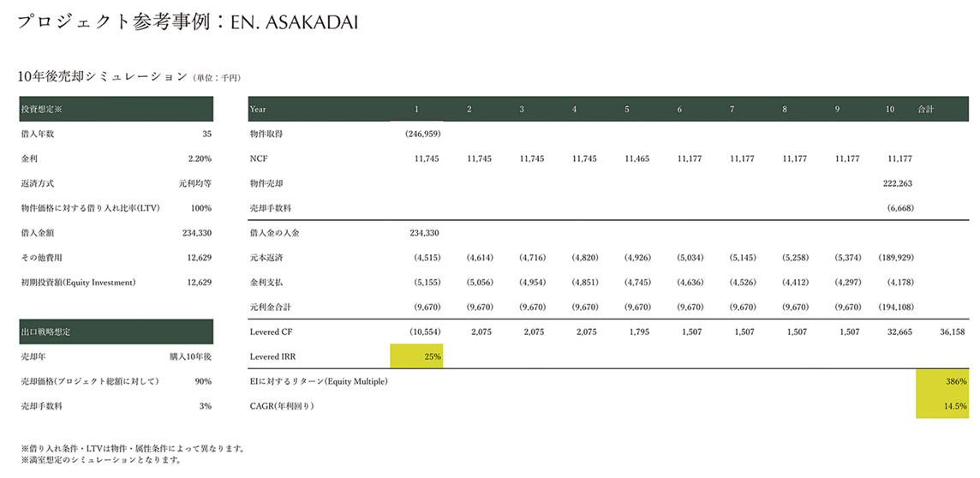Click the LTV value 100%

click(200, 208)
